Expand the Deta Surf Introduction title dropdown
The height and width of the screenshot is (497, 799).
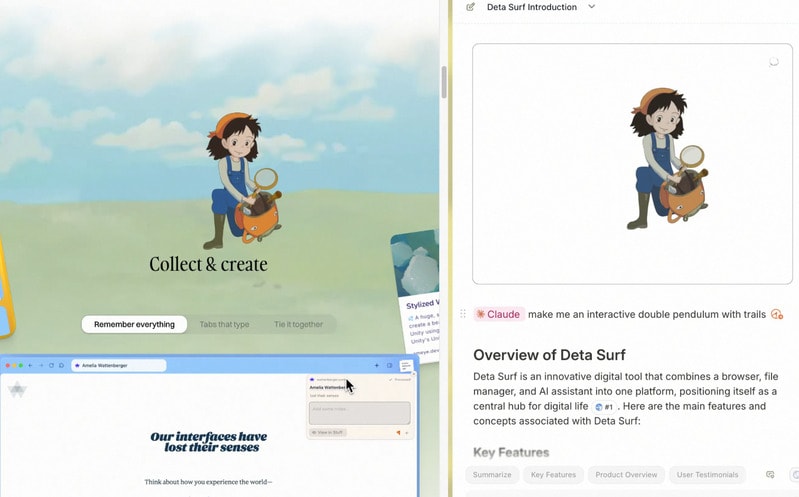(591, 7)
